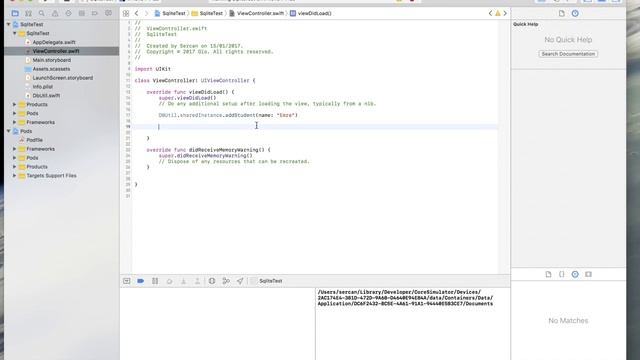Viewport: 640px width, 360px height.
Task: Show the Media library
Action: coord(588,274)
